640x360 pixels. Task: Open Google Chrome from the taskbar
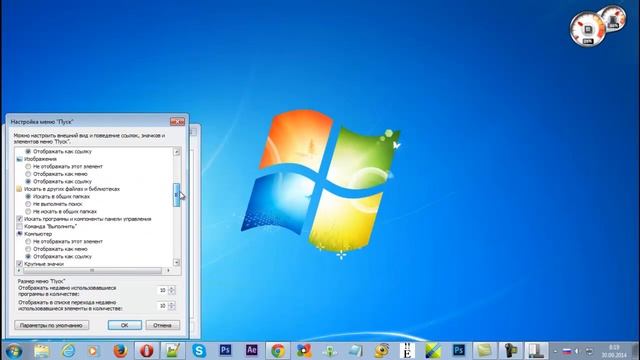pos(278,351)
